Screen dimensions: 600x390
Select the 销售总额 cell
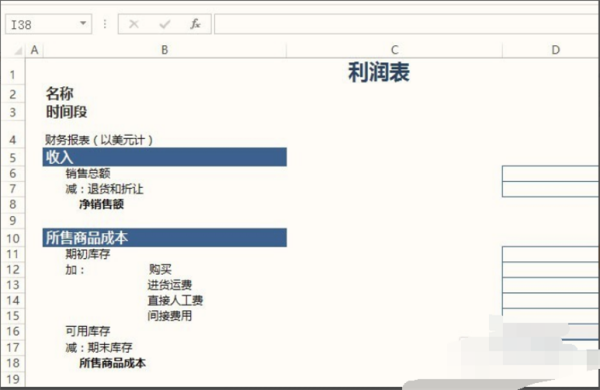[x=88, y=173]
